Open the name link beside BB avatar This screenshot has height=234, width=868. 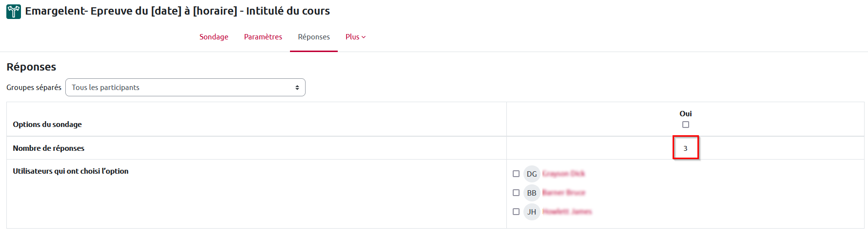pos(563,193)
